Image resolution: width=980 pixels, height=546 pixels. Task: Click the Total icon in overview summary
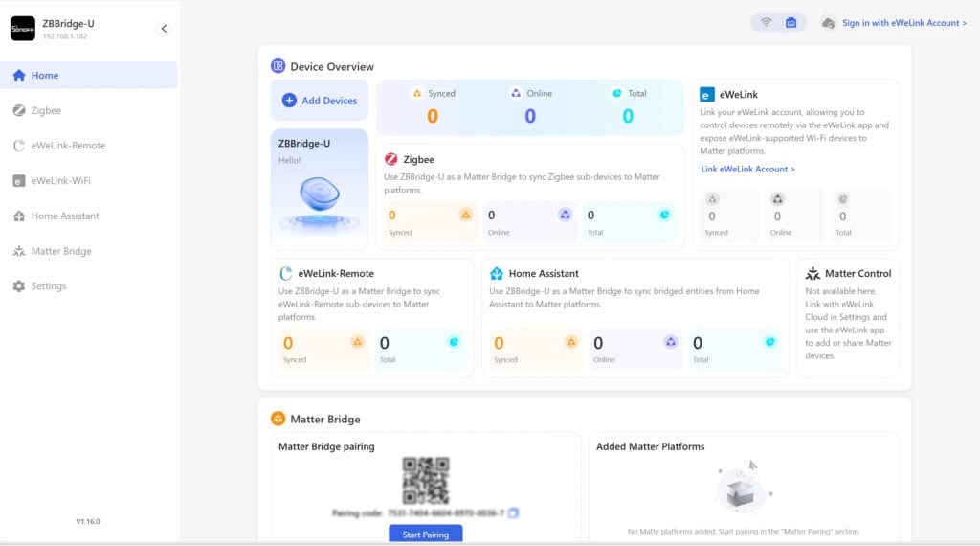(x=617, y=93)
